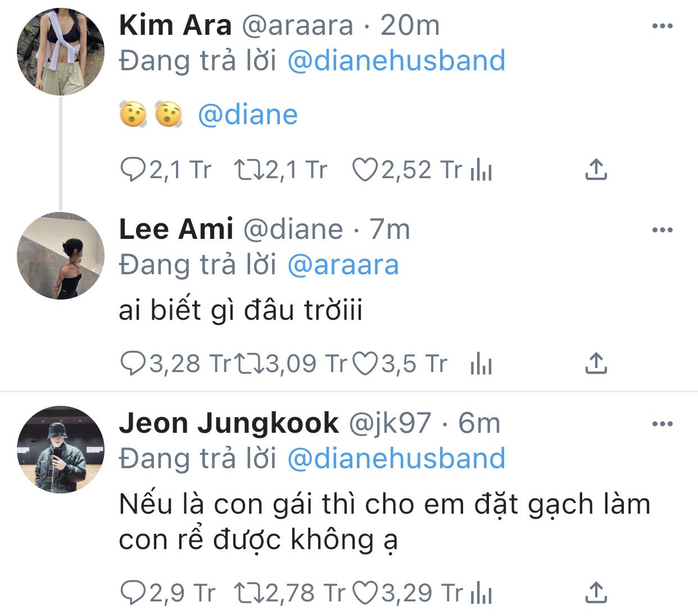View analytics for Jeon Jungkook's tweet
The width and height of the screenshot is (698, 616).
click(481, 593)
